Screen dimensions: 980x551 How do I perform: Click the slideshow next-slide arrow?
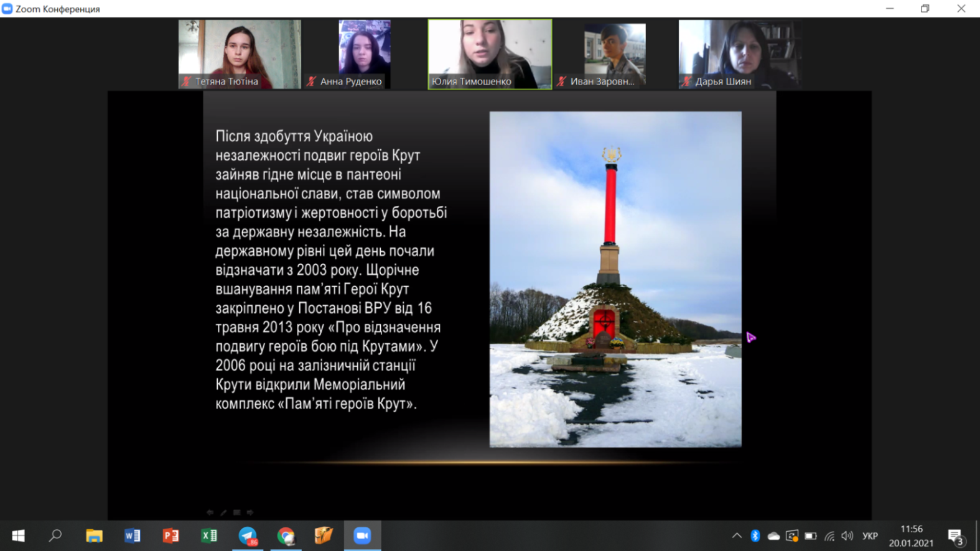pos(250,512)
